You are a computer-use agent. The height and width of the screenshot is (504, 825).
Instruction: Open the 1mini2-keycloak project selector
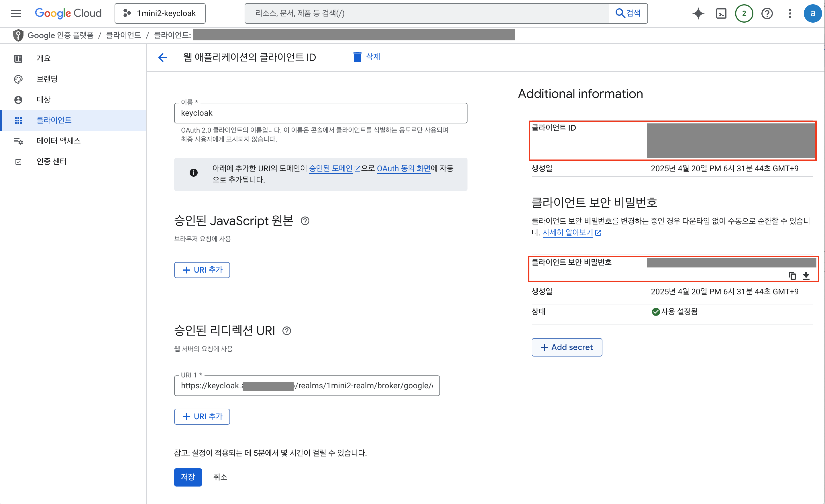coord(160,13)
